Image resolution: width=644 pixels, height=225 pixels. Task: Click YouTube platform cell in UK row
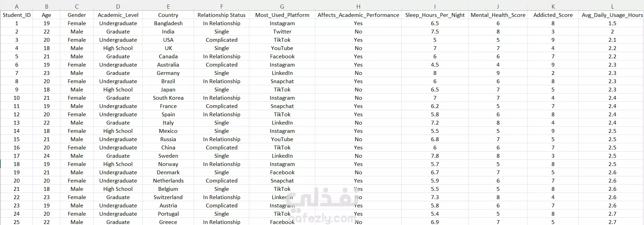point(282,48)
